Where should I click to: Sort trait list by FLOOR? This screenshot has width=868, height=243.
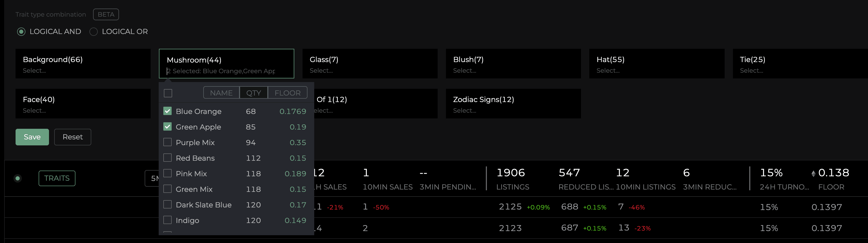pos(288,93)
